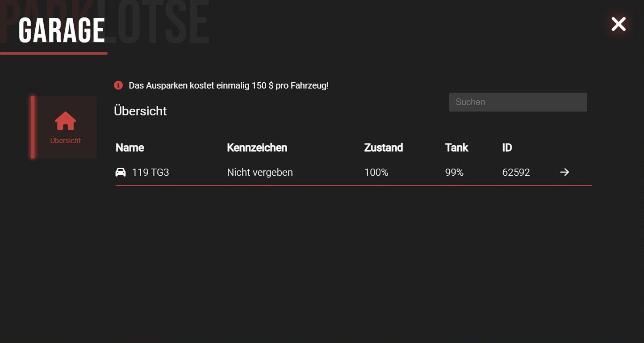
Task: Click the Tank column header
Action: (x=456, y=148)
